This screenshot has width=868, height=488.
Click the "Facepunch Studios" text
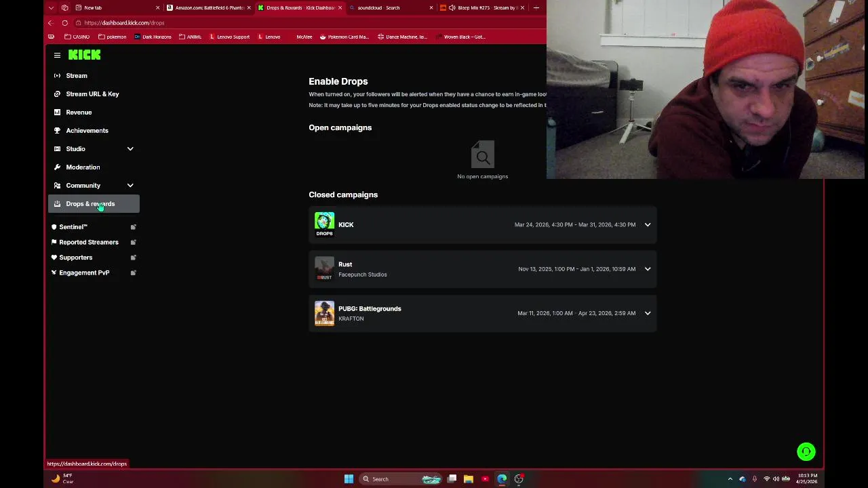pyautogui.click(x=363, y=274)
